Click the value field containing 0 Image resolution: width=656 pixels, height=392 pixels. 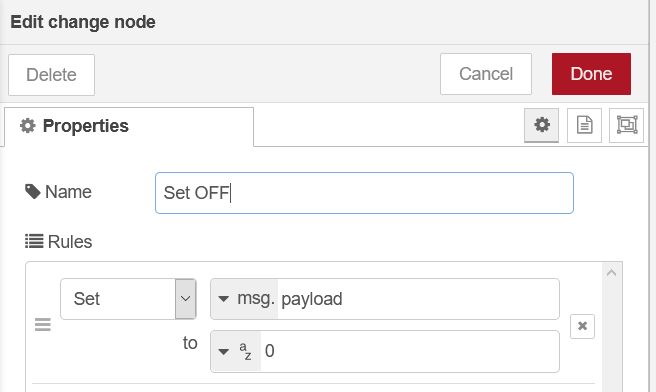[410, 351]
